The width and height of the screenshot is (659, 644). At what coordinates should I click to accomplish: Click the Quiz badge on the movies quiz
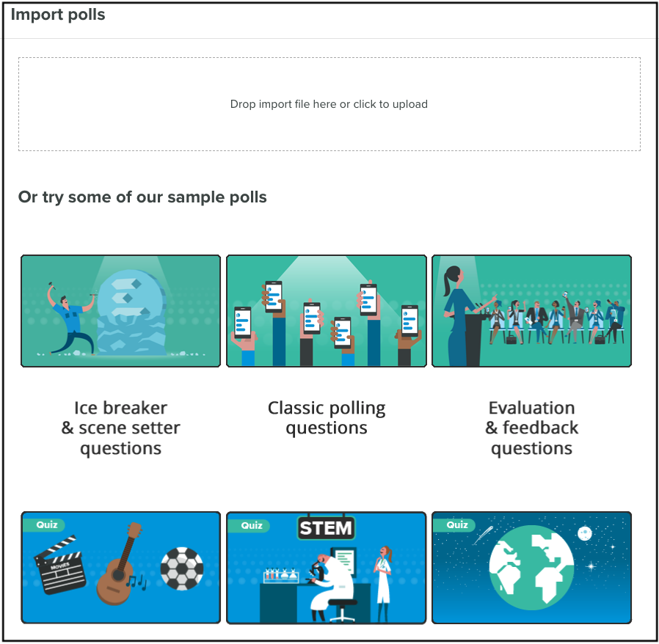click(44, 524)
